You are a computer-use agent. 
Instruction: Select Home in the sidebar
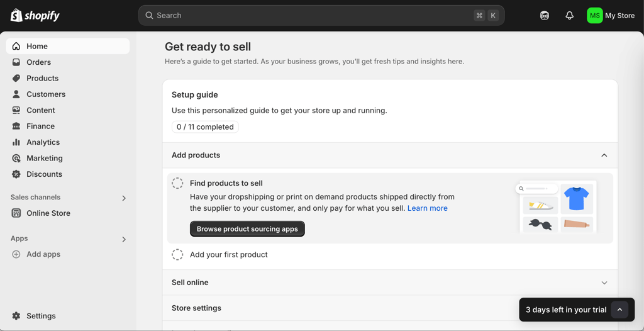(x=68, y=46)
